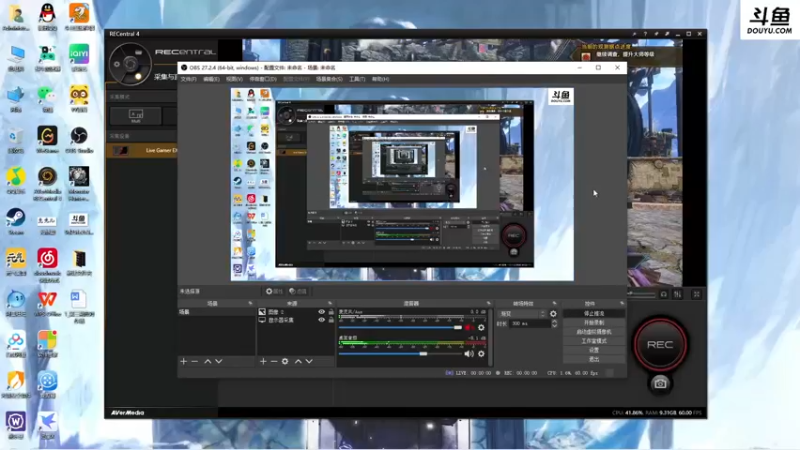Take a snapshot with RECentral camera icon
800x450 pixels.
click(x=660, y=384)
